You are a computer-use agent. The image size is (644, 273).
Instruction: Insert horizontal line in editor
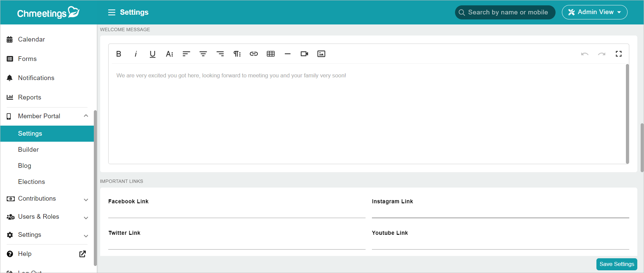coord(287,54)
